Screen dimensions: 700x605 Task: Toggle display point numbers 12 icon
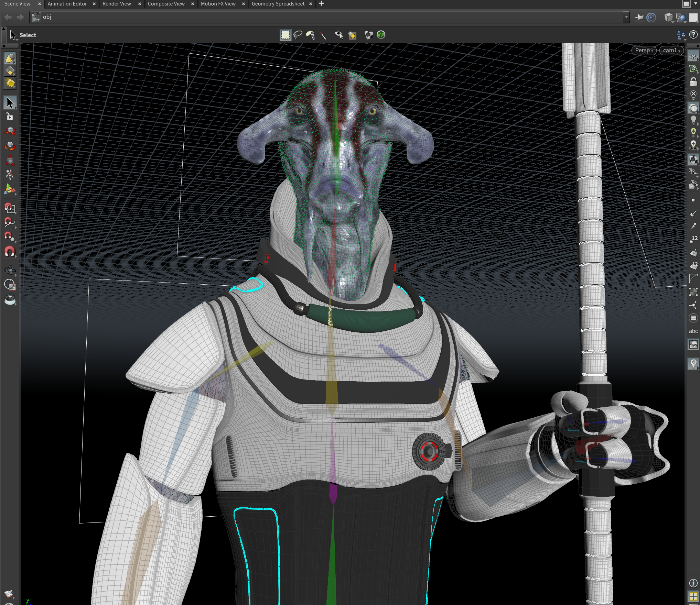693,239
